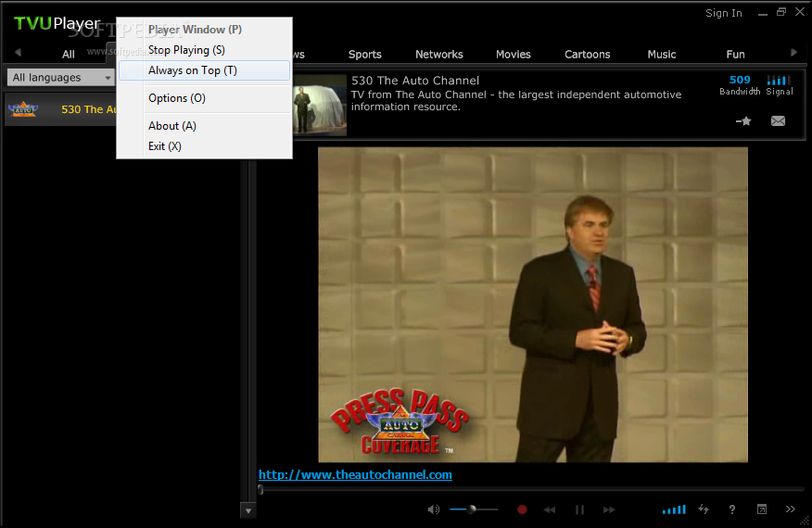Viewport: 812px width, 528px height.
Task: Click the signal strength bars indicator
Action: pos(779,81)
